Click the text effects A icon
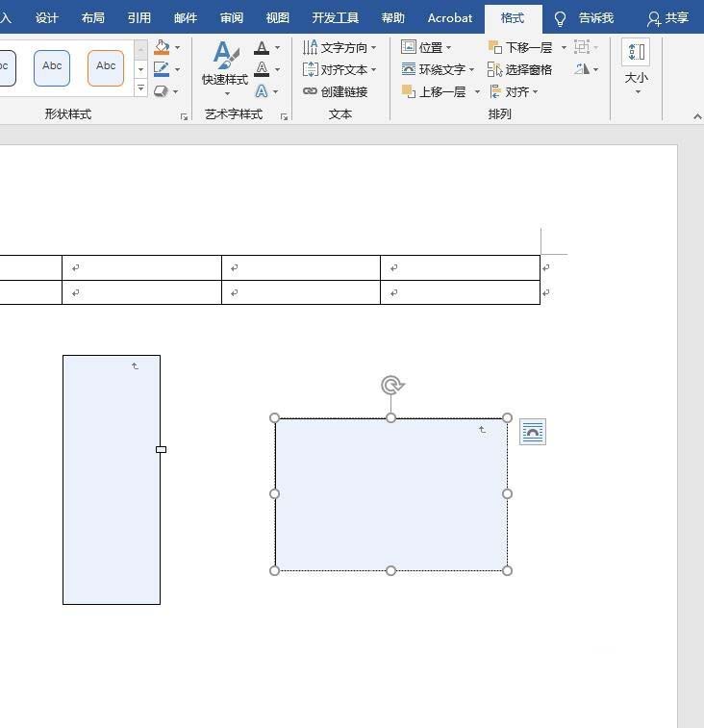 pyautogui.click(x=262, y=91)
